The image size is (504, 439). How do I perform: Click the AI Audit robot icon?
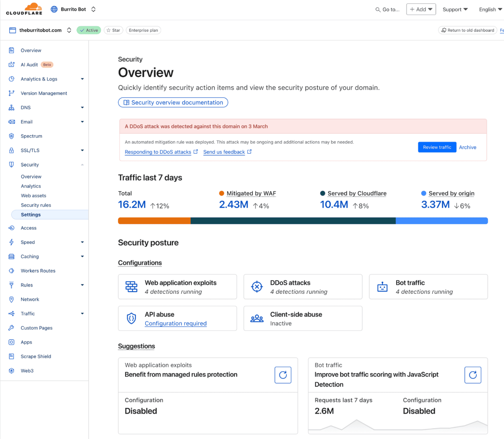[x=11, y=65]
